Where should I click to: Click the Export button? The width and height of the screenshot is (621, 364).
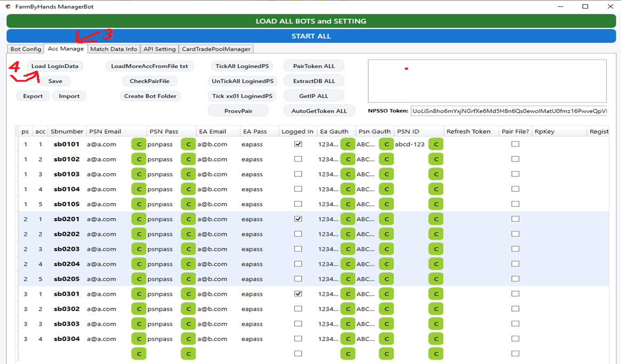pos(33,96)
